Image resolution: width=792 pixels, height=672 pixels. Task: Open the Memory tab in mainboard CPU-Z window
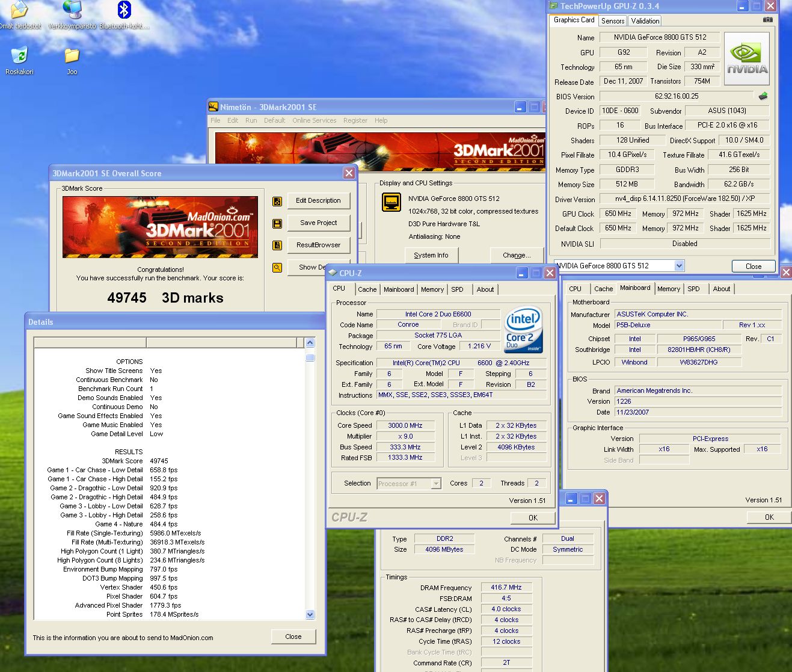coord(668,289)
